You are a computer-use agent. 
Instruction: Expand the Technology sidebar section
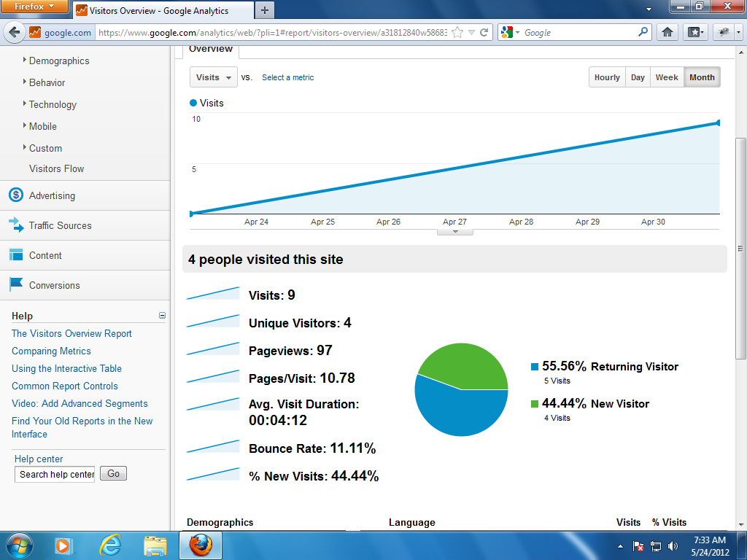point(52,104)
